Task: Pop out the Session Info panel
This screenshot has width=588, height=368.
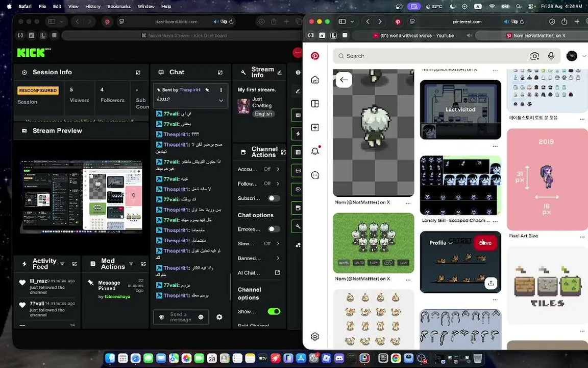Action: (138, 73)
